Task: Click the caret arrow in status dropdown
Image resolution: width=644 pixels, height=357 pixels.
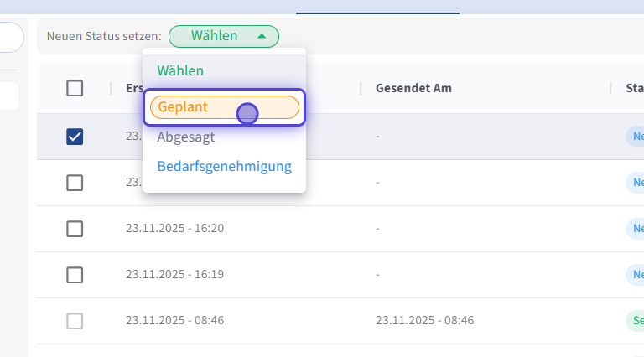Action: (262, 36)
